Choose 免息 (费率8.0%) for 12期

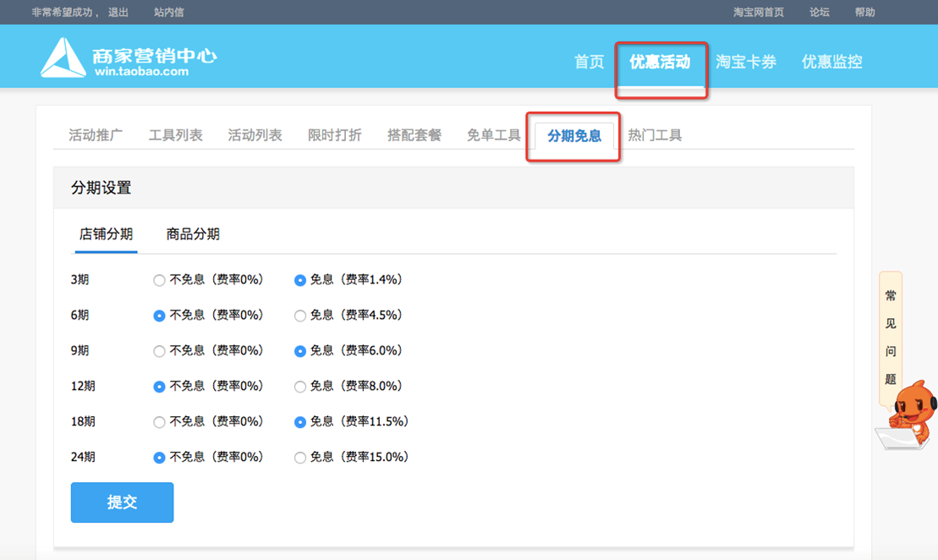(300, 387)
